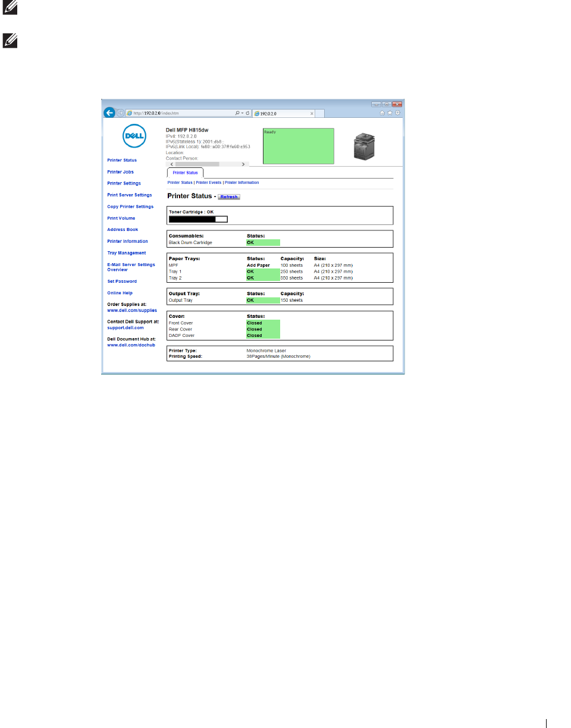571x728 pixels.
Task: Click the Front Cover Closed status
Action: 263,323
